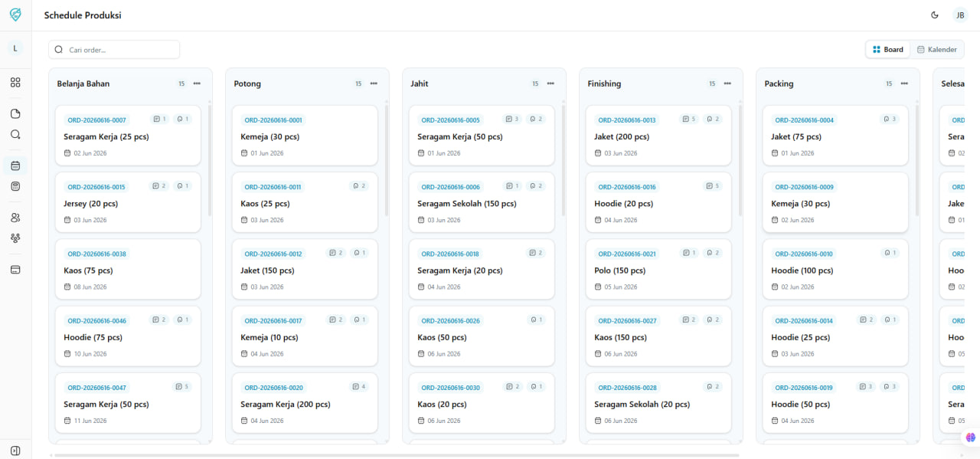This screenshot has width=980, height=459.
Task: Open the Seragam Sekolah (150 pcs) card
Action: pos(482,202)
